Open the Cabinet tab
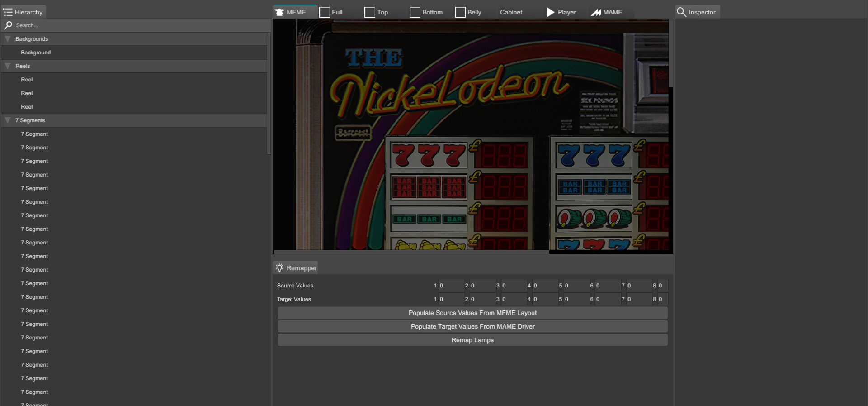 click(511, 12)
